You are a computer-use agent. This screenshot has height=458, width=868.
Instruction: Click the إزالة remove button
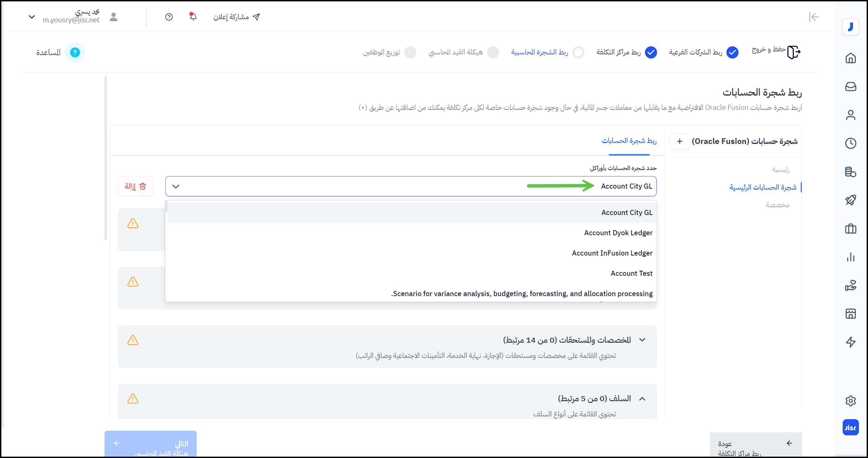coord(136,186)
